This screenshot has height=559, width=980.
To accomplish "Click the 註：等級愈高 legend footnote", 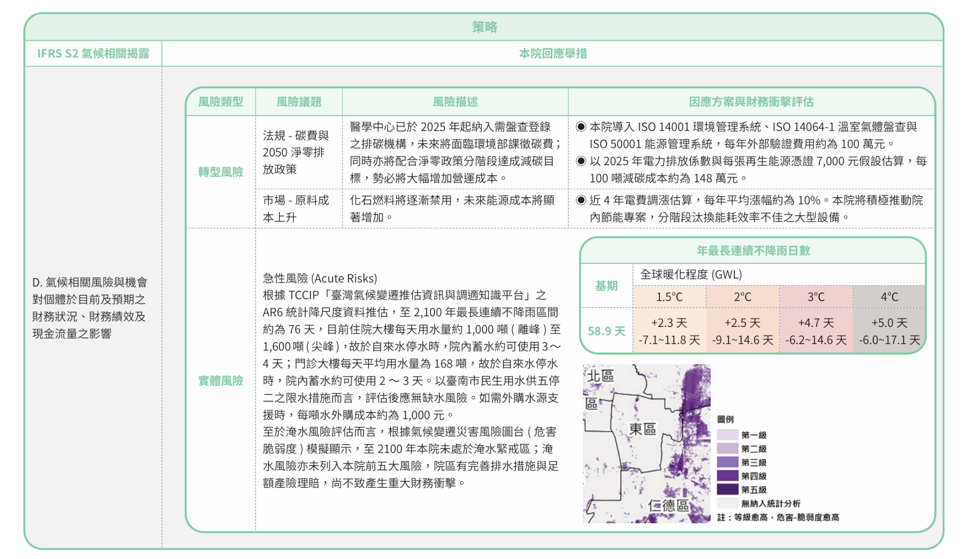I will click(778, 517).
